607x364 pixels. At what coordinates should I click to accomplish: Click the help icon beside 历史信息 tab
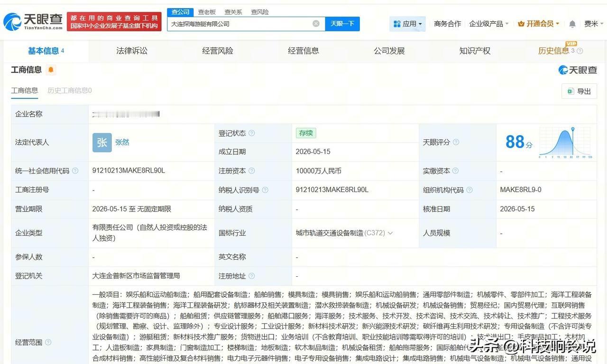[579, 51]
